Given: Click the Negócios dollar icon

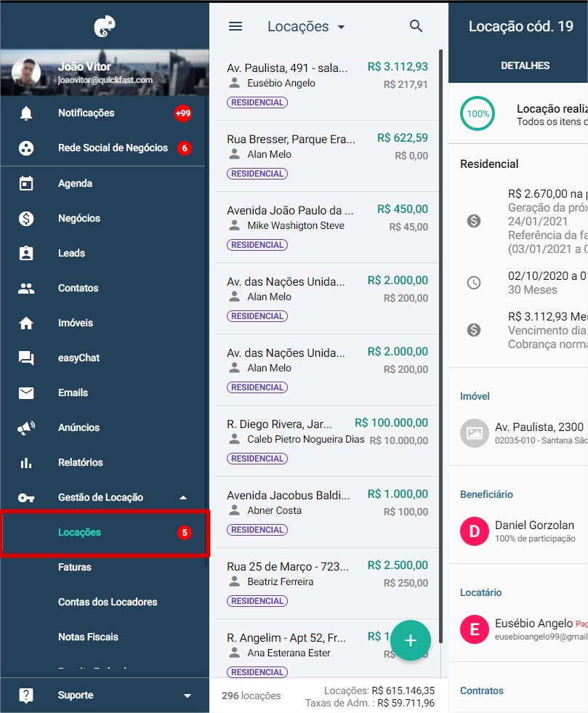Looking at the screenshot, I should coord(26,218).
